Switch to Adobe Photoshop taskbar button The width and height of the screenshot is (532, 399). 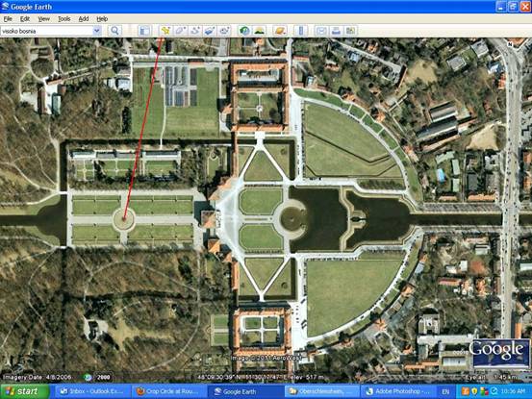click(397, 391)
